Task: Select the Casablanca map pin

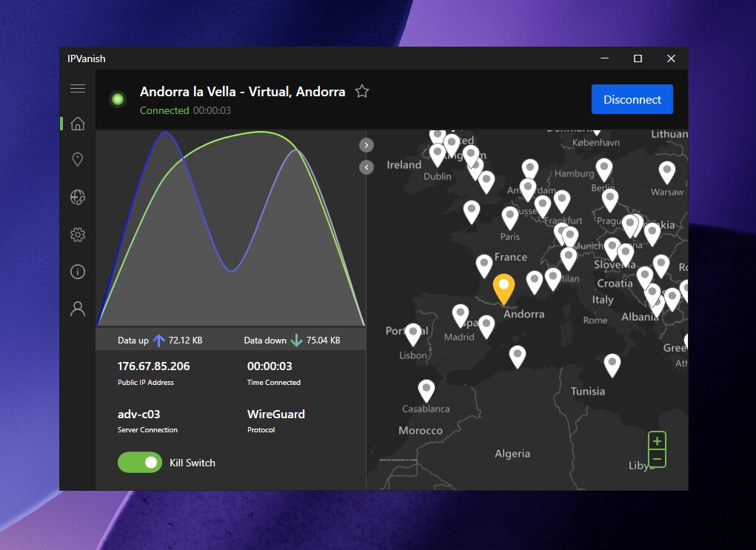Action: click(426, 391)
